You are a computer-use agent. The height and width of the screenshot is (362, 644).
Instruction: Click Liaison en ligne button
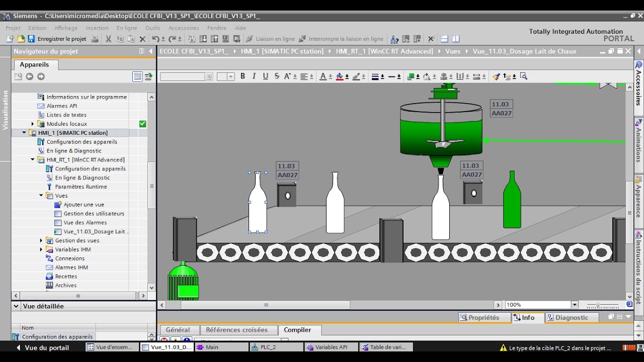point(271,39)
